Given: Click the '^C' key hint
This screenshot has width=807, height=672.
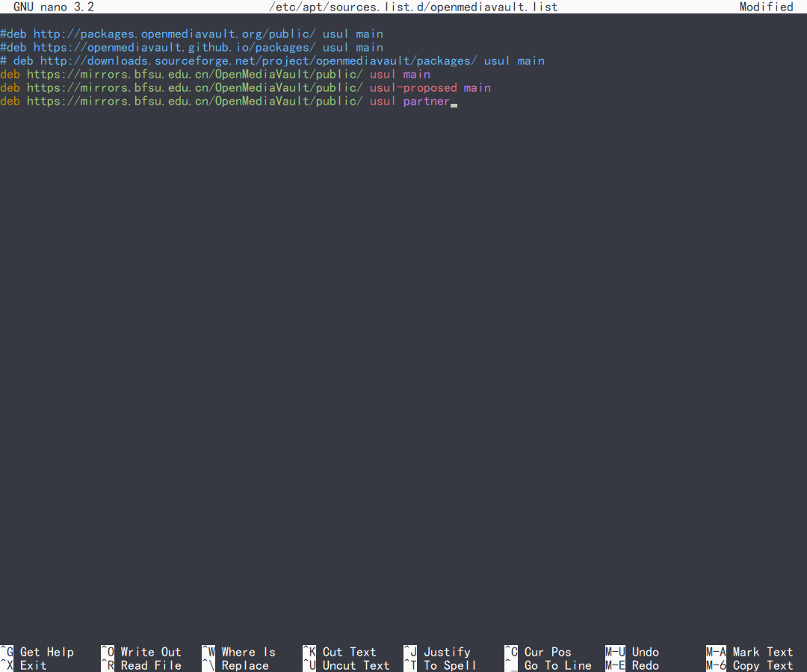Looking at the screenshot, I should 511,652.
